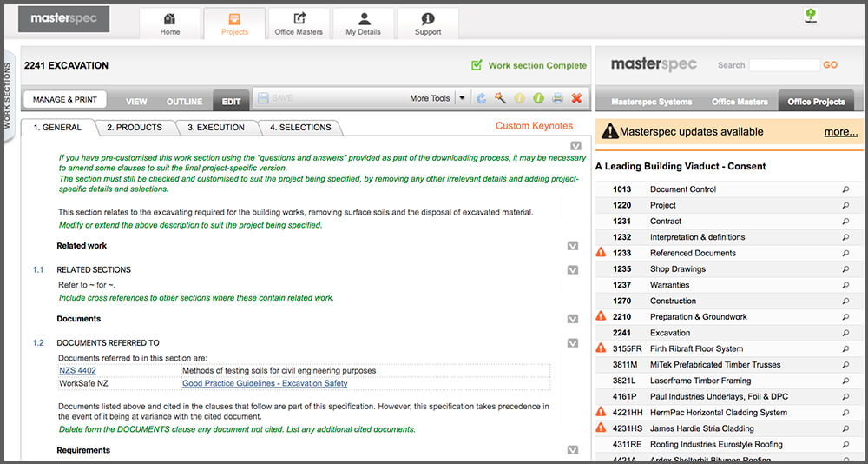Viewport: 868px width, 464px height.
Task: Click the more... updates link
Action: pos(840,132)
